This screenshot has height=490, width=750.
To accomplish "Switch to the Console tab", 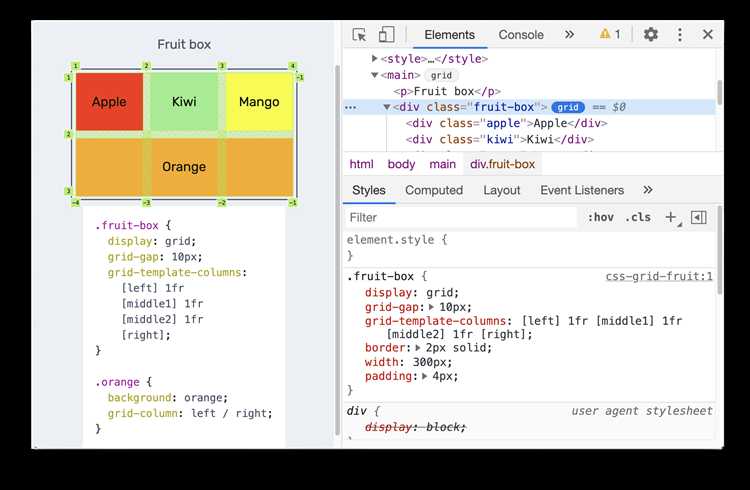I will point(521,35).
